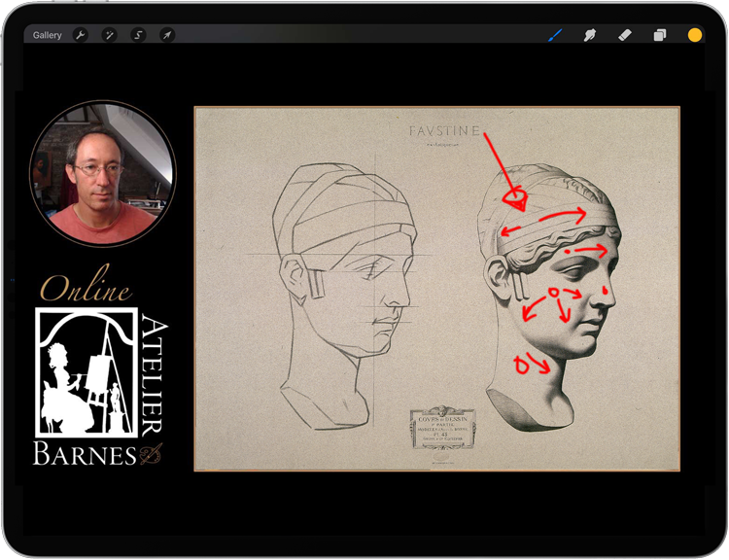
Task: Open the Adjustments magic wand menu
Action: tap(109, 35)
